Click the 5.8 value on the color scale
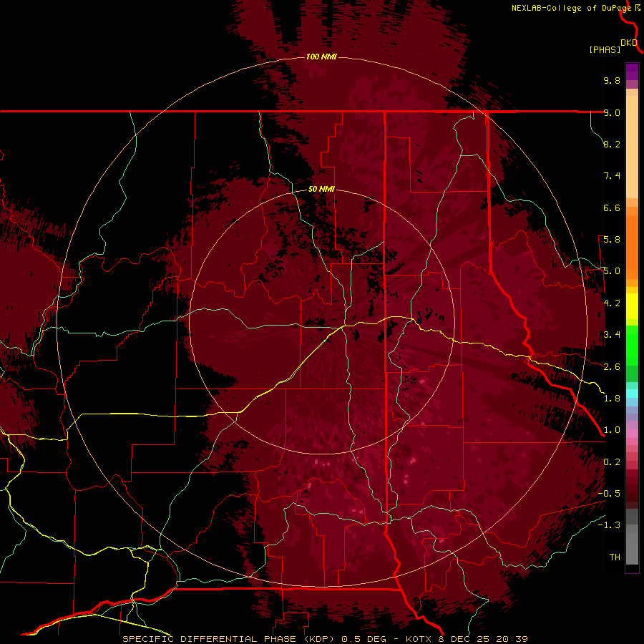The image size is (644, 644). tap(612, 240)
